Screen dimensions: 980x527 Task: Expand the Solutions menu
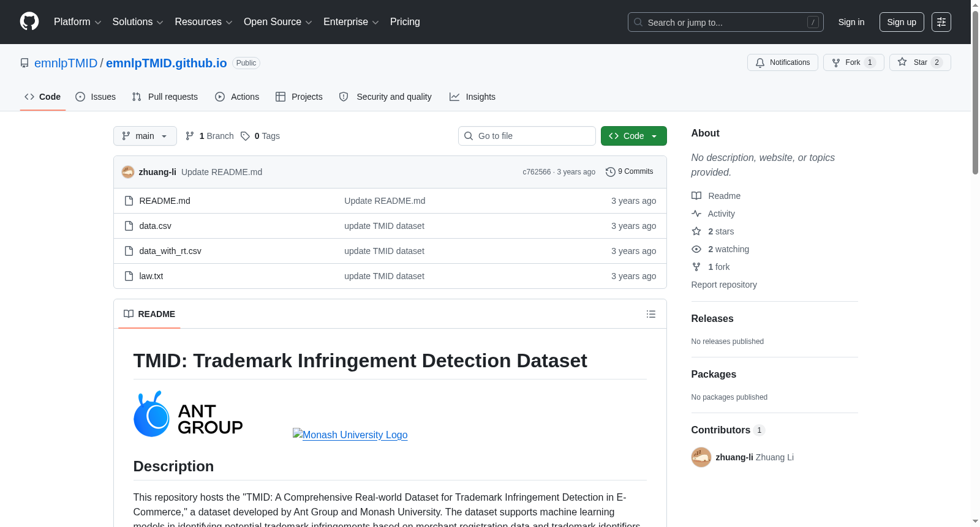coord(138,22)
